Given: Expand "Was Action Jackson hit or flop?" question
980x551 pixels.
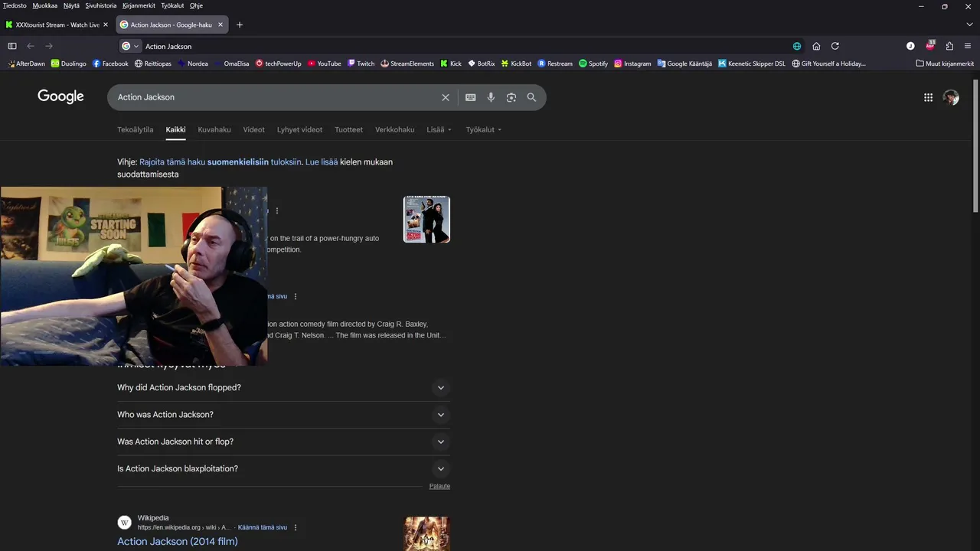Looking at the screenshot, I should 283,442.
